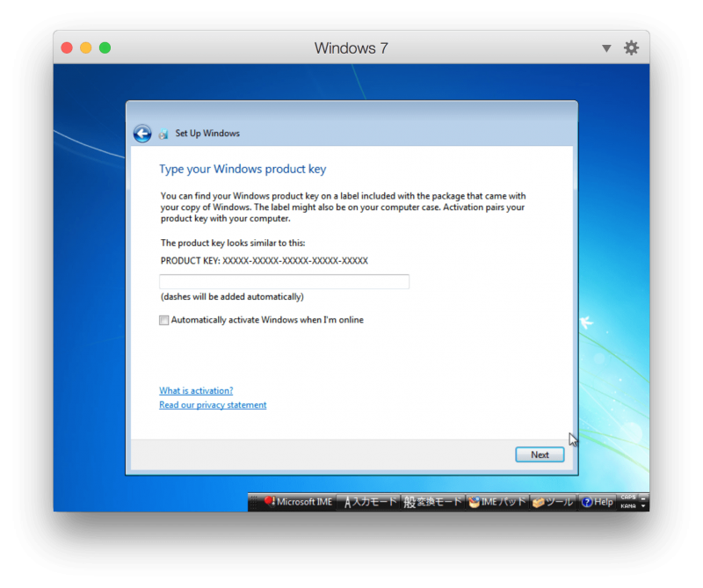Click '(dashes will be added automatically)' note

pos(232,297)
